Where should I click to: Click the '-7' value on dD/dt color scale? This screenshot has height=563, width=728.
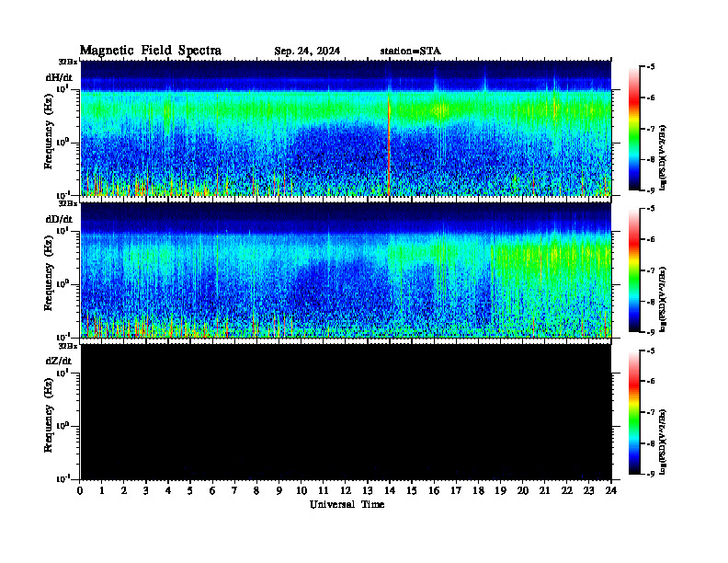point(651,270)
